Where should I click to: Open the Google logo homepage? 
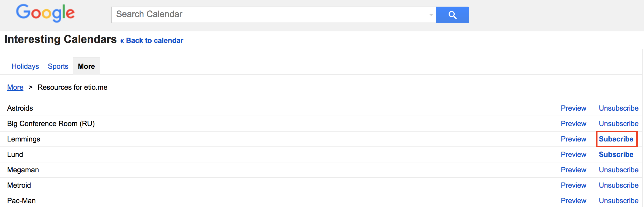pos(45,13)
